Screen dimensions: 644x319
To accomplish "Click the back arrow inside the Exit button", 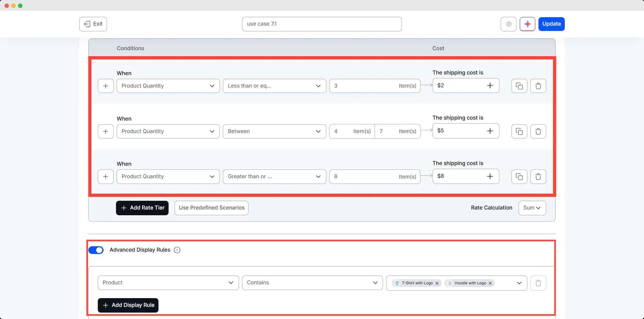I will tap(87, 24).
